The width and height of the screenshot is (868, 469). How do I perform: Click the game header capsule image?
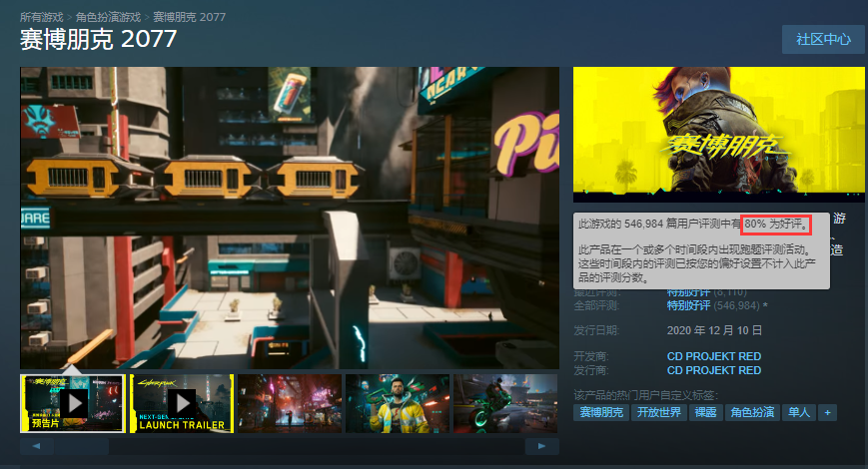tap(718, 135)
